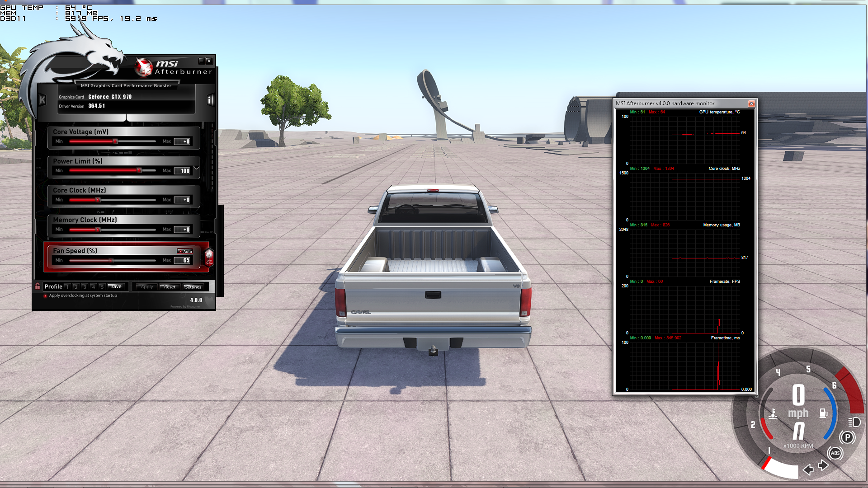This screenshot has height=488, width=868.
Task: Click the 'Core Clock (MHz)' label
Action: coord(79,190)
